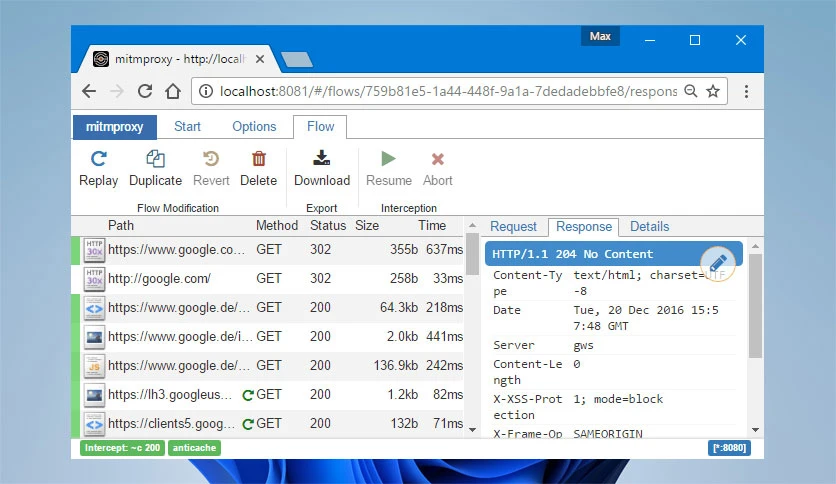Image resolution: width=836 pixels, height=484 pixels.
Task: Sort flows by Method column
Action: pos(277,225)
